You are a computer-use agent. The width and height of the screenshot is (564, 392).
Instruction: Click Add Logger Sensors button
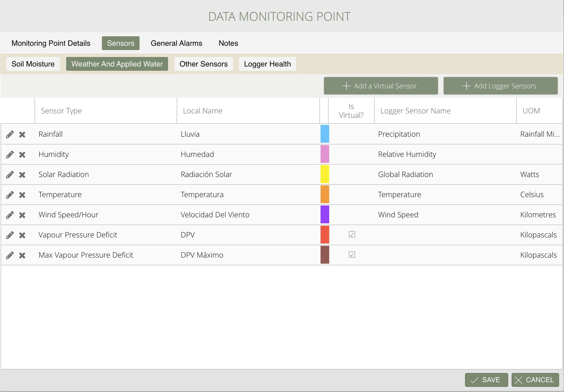(x=500, y=86)
